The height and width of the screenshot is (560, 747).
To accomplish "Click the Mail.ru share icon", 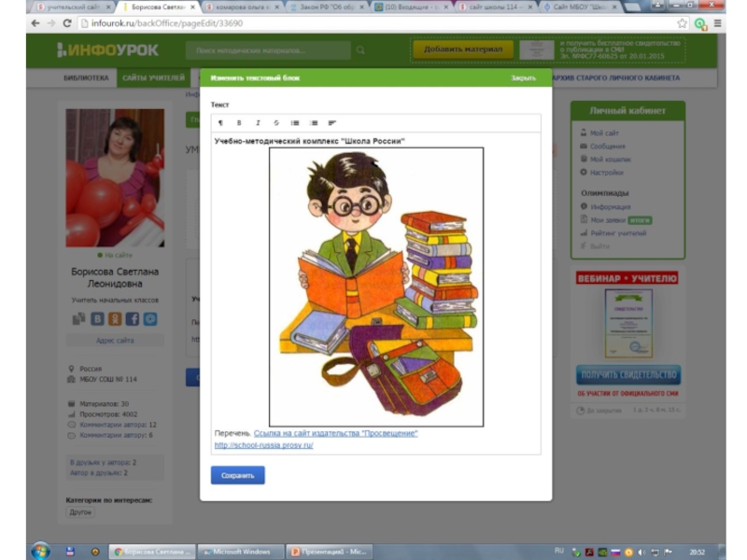I will click(x=150, y=318).
